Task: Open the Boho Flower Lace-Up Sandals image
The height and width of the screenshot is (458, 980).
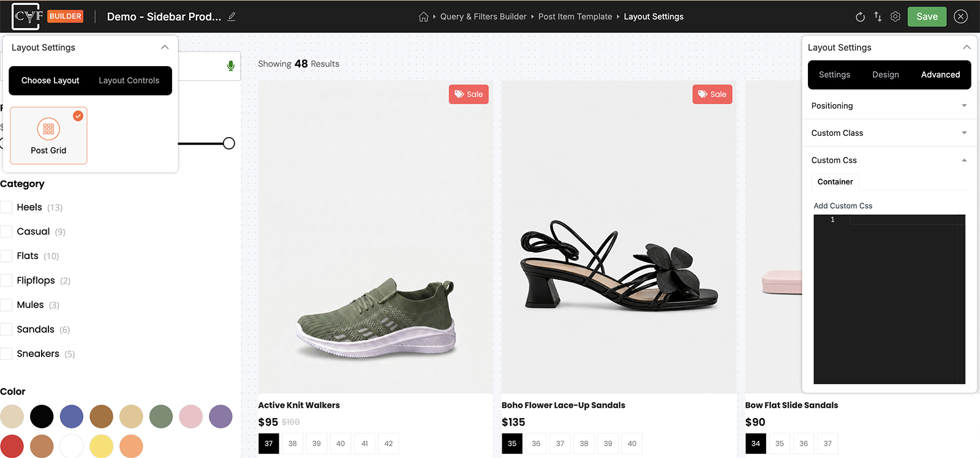Action: click(619, 238)
